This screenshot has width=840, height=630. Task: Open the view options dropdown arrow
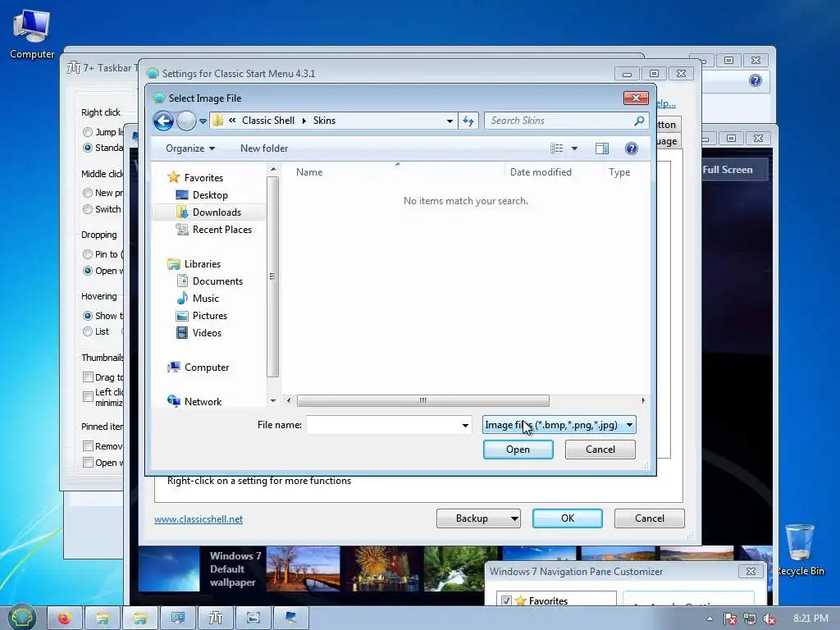coord(574,148)
